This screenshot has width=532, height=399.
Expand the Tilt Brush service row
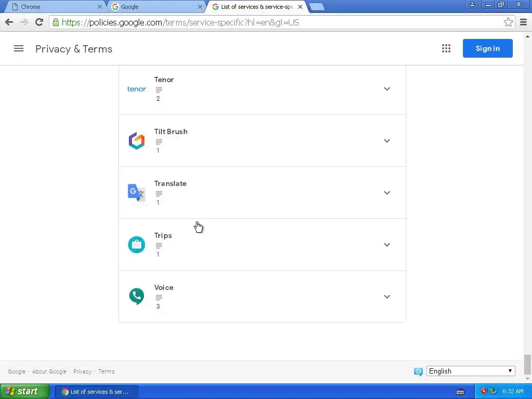[x=387, y=141]
